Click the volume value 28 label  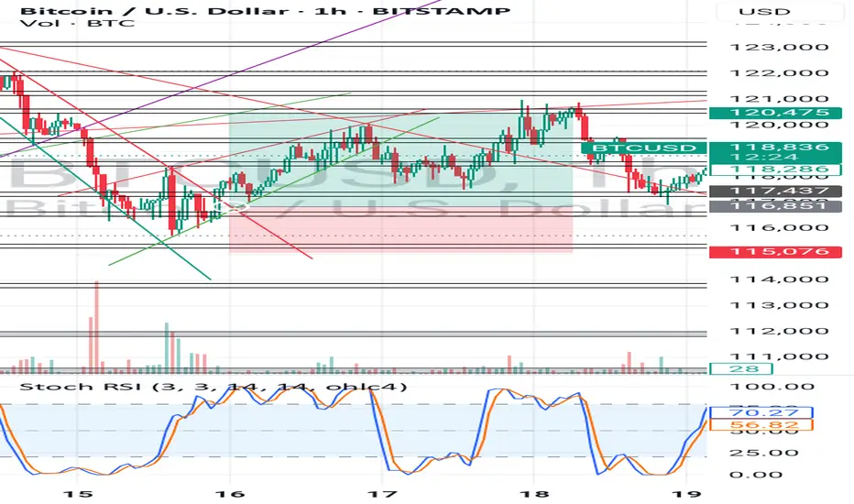[x=740, y=369]
